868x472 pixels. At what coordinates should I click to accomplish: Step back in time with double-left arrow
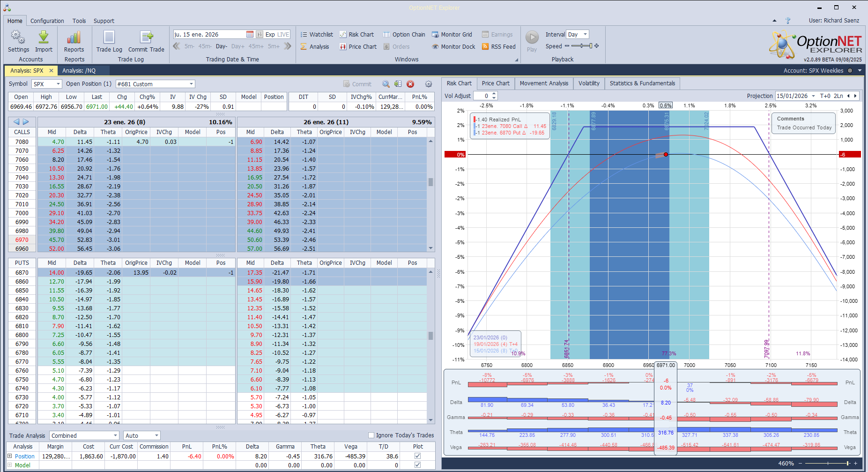click(x=177, y=46)
